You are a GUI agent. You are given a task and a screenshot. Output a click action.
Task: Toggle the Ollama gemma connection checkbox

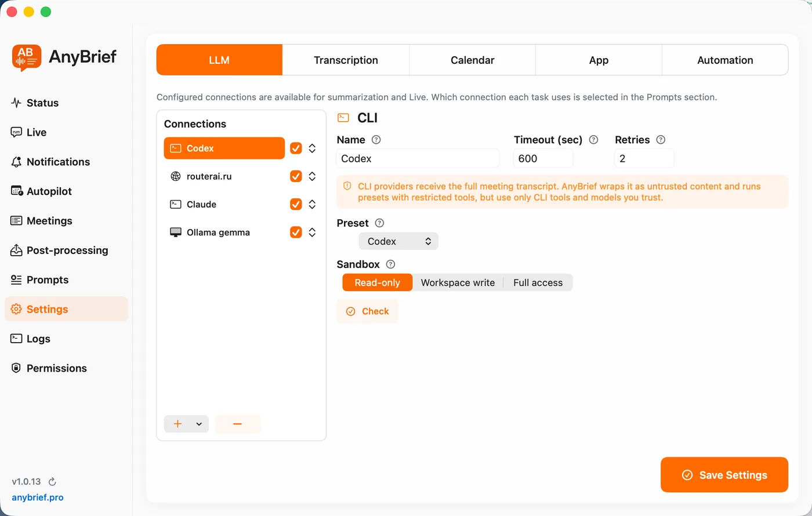point(296,232)
